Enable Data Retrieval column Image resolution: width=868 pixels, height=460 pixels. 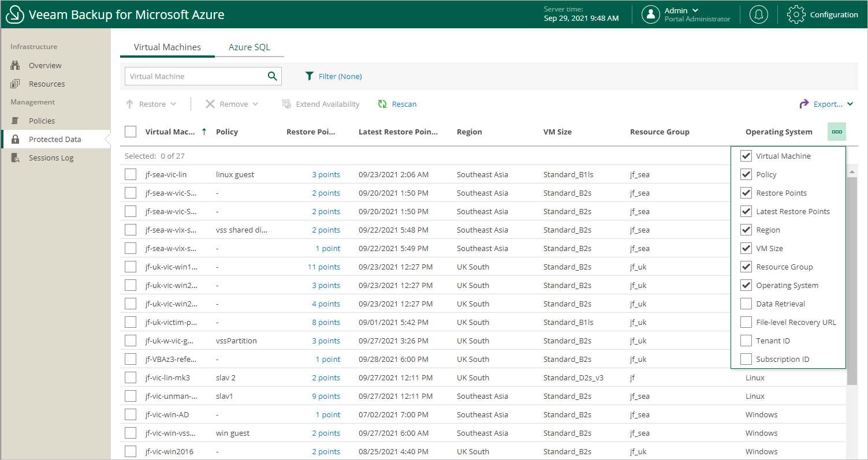746,304
